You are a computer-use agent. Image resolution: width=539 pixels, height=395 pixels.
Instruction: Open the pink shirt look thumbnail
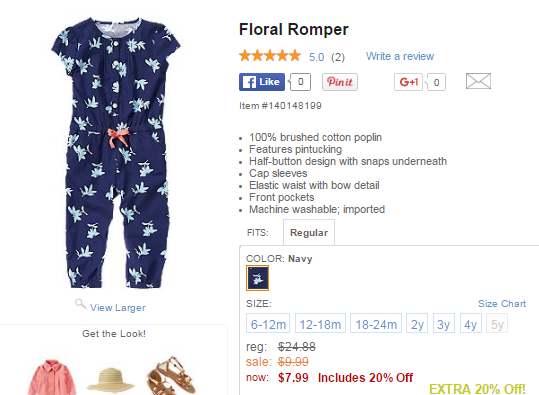click(x=52, y=377)
